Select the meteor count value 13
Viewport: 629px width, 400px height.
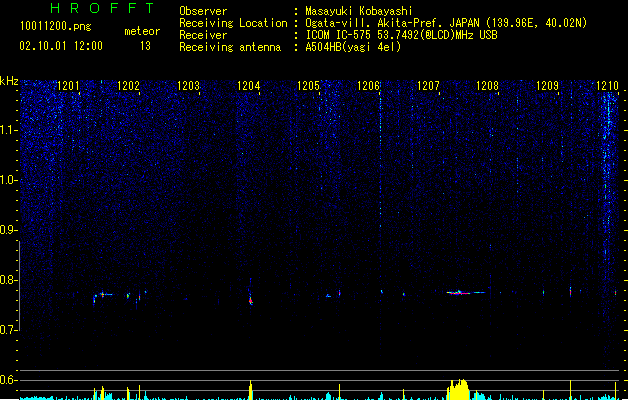pos(145,46)
